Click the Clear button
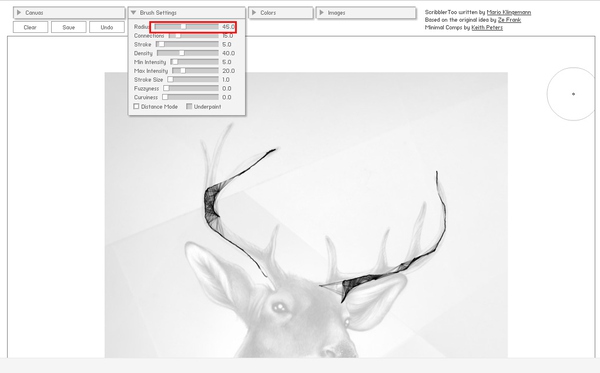600x373 pixels. [30, 27]
